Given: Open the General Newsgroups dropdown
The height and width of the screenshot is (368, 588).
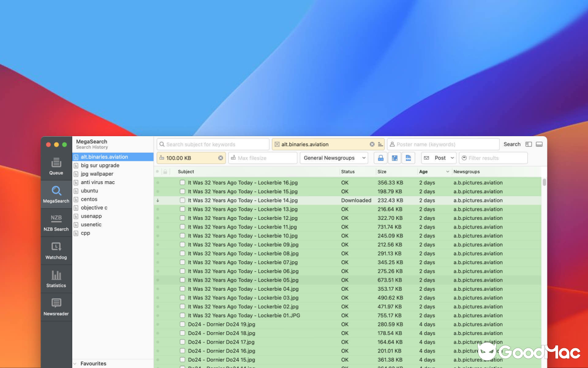Looking at the screenshot, I should pos(334,158).
